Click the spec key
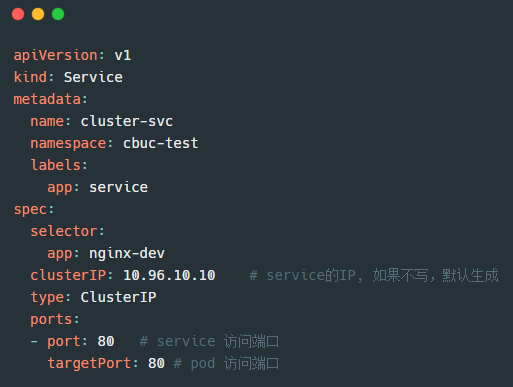The width and height of the screenshot is (513, 387). (30, 210)
